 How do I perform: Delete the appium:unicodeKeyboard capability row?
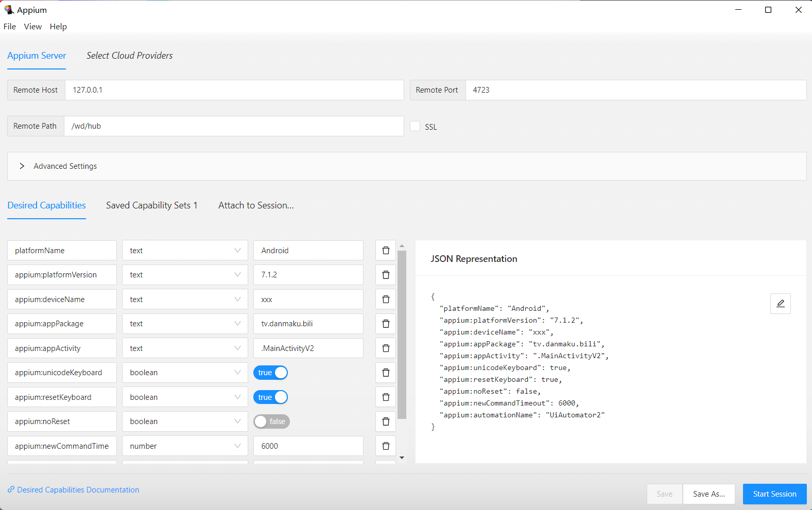pyautogui.click(x=386, y=373)
